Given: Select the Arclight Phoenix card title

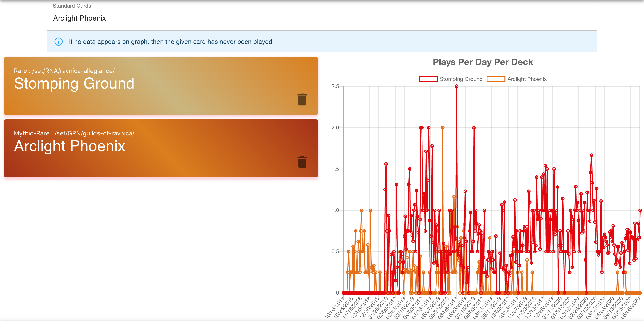Looking at the screenshot, I should click(70, 146).
